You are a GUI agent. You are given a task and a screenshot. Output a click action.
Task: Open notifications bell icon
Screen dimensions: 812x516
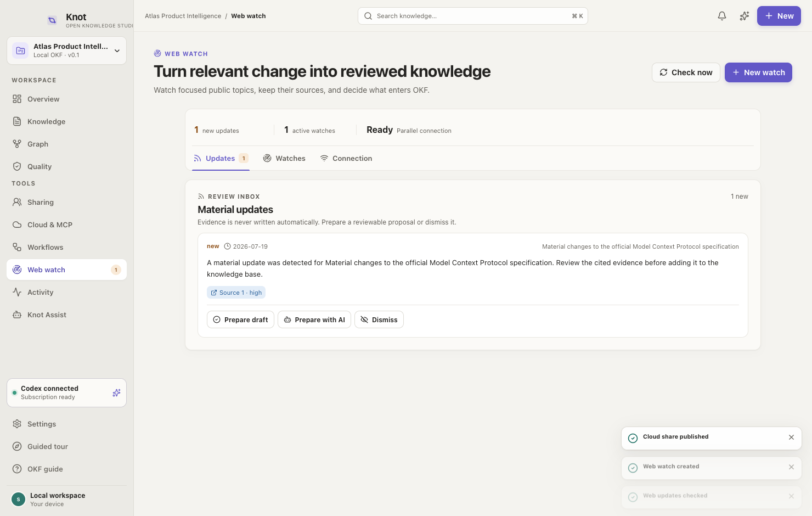click(x=722, y=16)
